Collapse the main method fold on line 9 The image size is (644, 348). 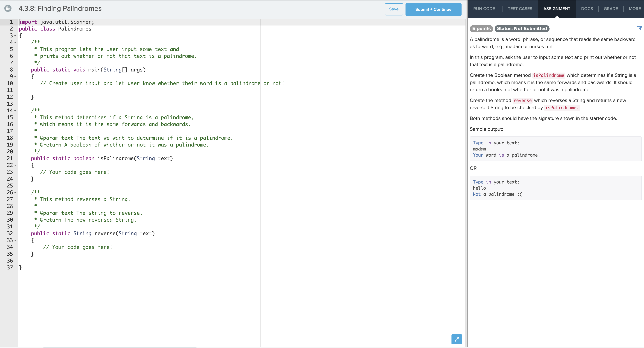pos(15,76)
